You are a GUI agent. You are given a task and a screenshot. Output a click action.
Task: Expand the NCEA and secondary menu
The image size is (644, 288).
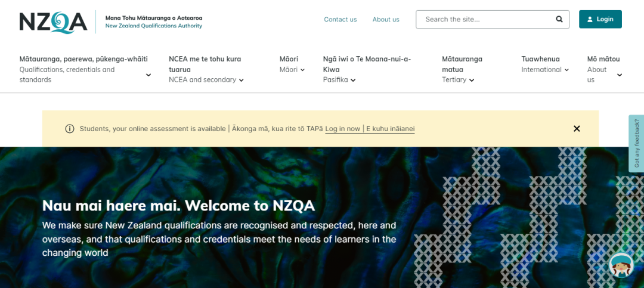pos(241,80)
